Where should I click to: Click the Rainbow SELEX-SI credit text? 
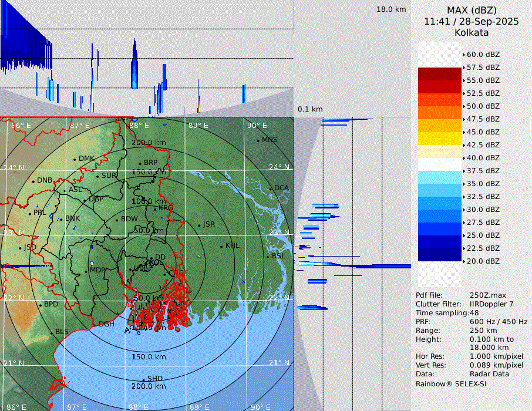[x=451, y=384]
